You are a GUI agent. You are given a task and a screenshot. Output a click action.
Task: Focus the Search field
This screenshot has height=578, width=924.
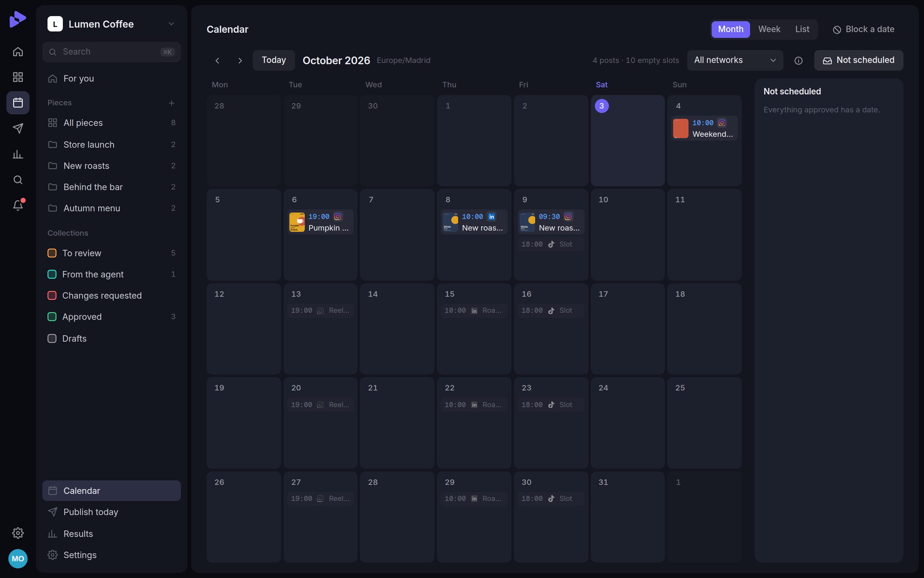(111, 52)
